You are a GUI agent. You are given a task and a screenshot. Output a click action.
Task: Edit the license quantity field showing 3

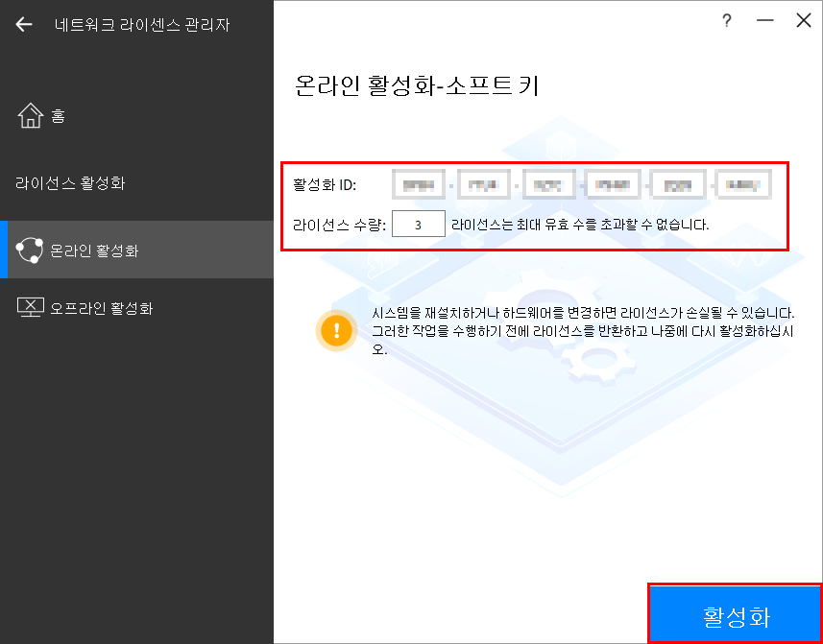click(419, 223)
